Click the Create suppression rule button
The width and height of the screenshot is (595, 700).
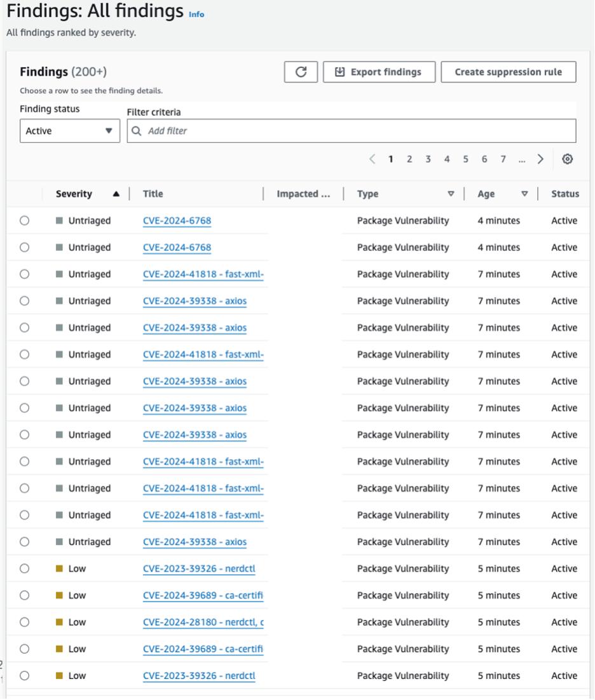(509, 71)
